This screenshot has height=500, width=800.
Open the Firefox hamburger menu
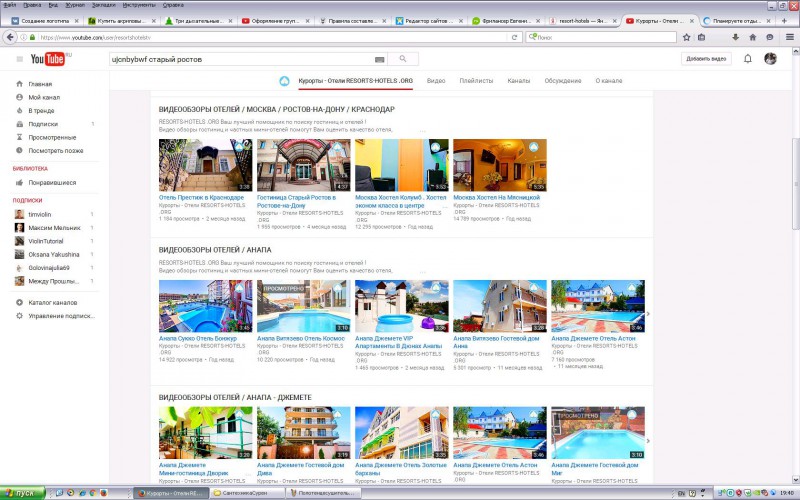pos(789,37)
